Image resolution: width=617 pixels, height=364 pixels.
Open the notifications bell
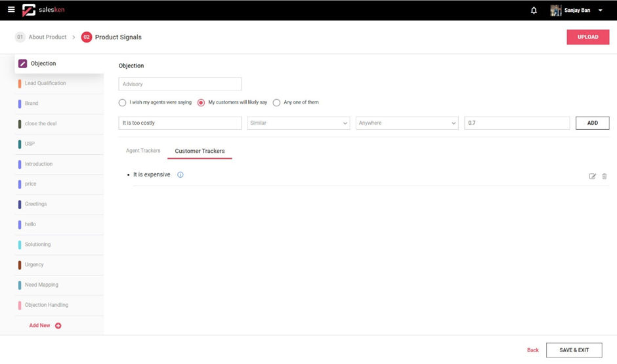point(534,10)
